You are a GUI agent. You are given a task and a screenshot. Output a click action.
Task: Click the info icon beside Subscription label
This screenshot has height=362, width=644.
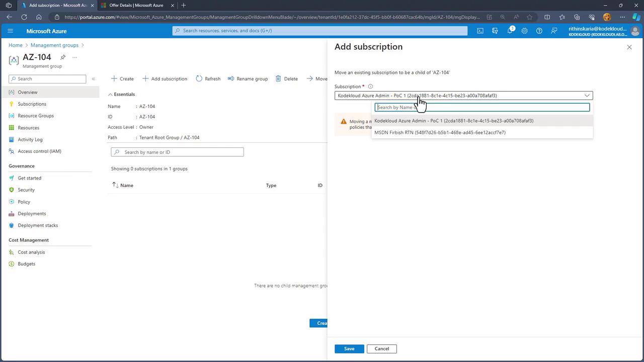pyautogui.click(x=370, y=86)
